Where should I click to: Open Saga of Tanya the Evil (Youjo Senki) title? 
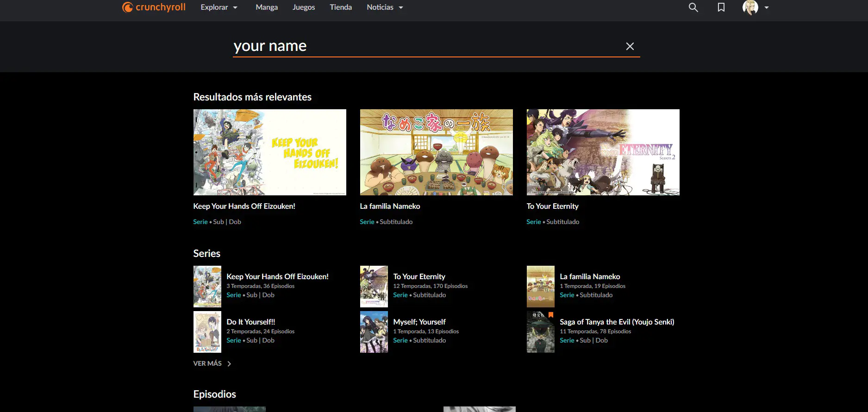click(617, 322)
